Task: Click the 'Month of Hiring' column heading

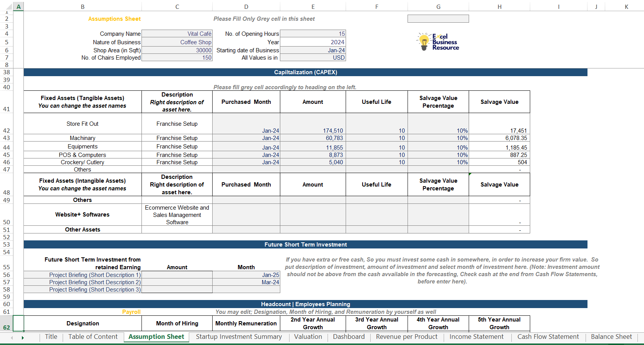Action: (177, 323)
